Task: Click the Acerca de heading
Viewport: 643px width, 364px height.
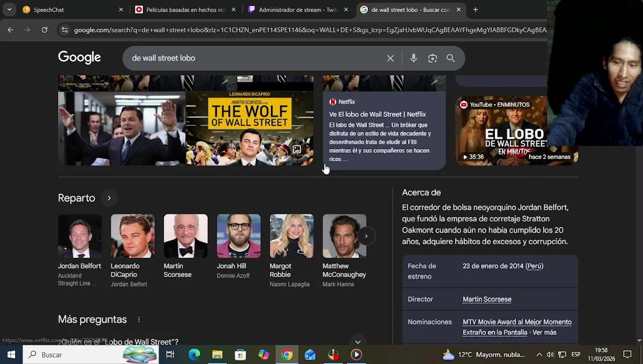Action: pos(421,193)
